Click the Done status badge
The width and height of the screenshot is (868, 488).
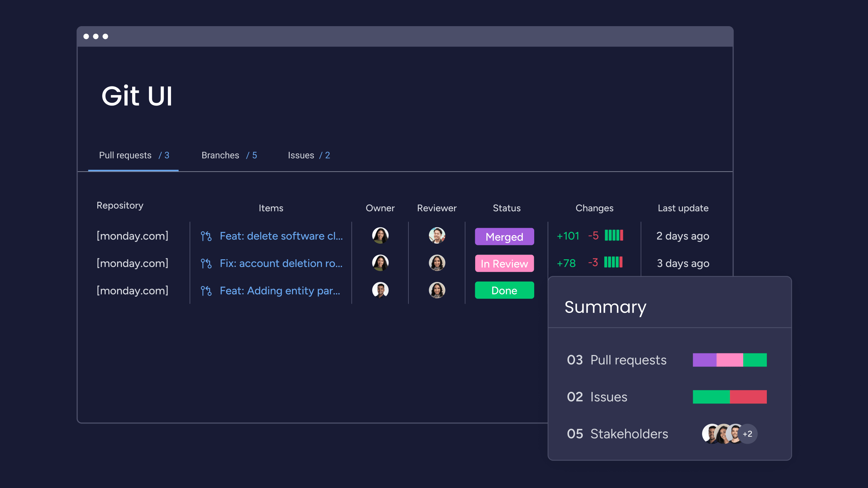click(505, 290)
